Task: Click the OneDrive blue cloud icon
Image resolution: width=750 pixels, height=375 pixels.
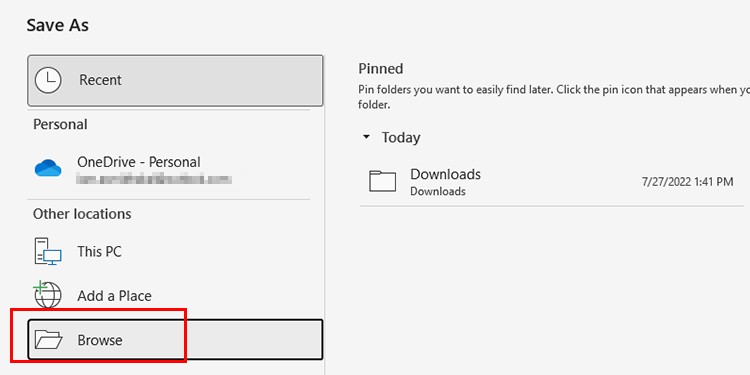Action: pos(48,168)
